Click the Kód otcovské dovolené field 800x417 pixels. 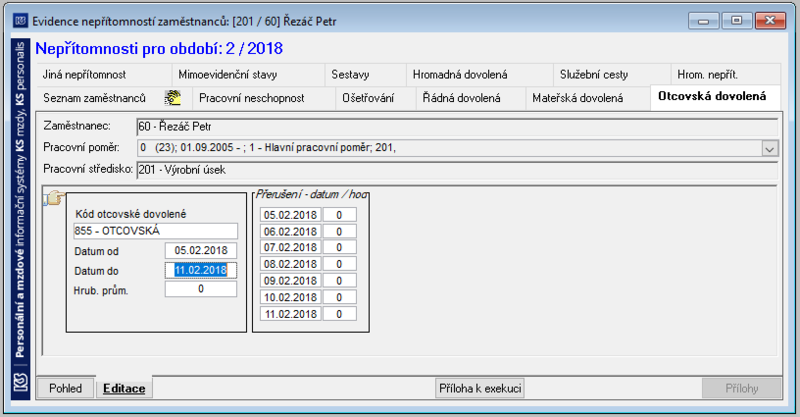pos(156,231)
